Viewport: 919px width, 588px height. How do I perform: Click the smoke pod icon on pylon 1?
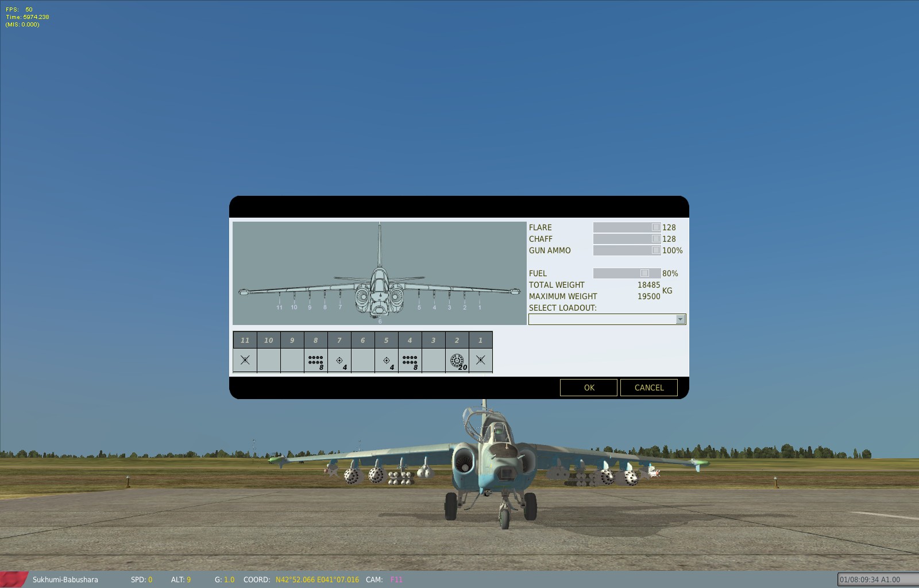pyautogui.click(x=481, y=360)
